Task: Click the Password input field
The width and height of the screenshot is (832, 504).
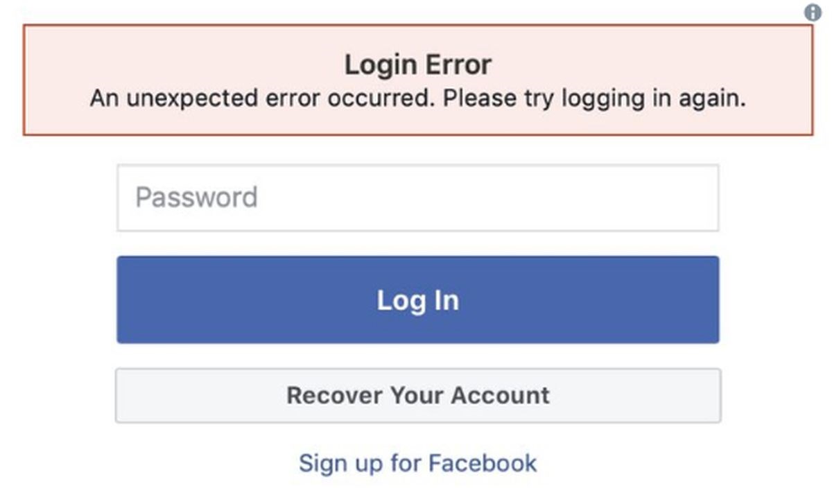Action: (418, 197)
